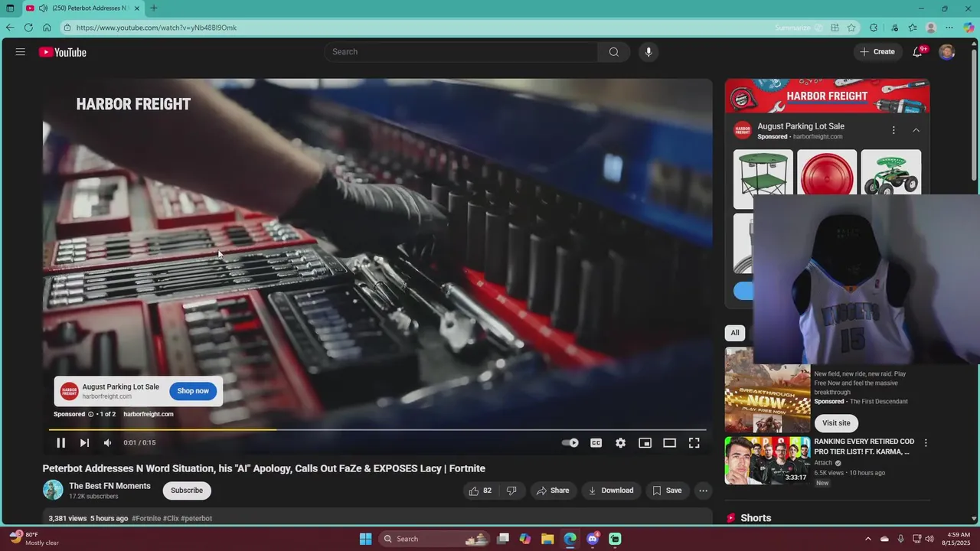Open August Parking Lot Sale ad options

click(893, 131)
